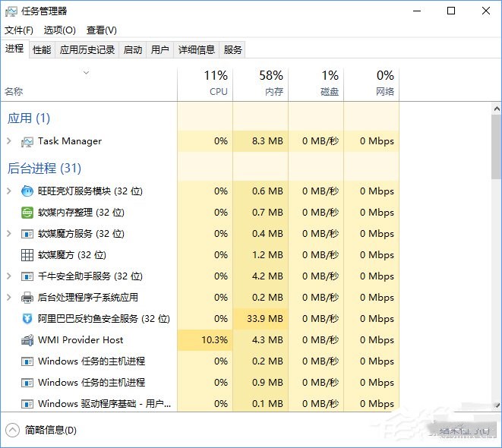The image size is (502, 448).
Task: Click the 4.3 MB memory value
Action: (x=267, y=340)
